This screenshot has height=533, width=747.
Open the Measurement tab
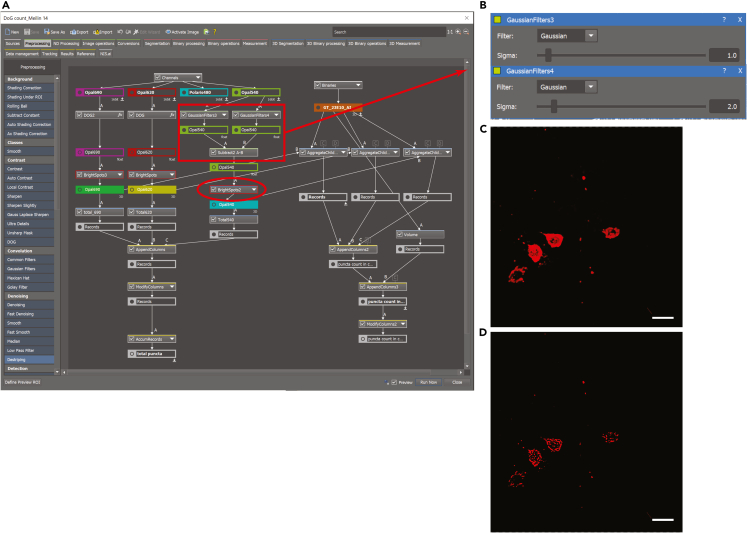click(x=254, y=43)
